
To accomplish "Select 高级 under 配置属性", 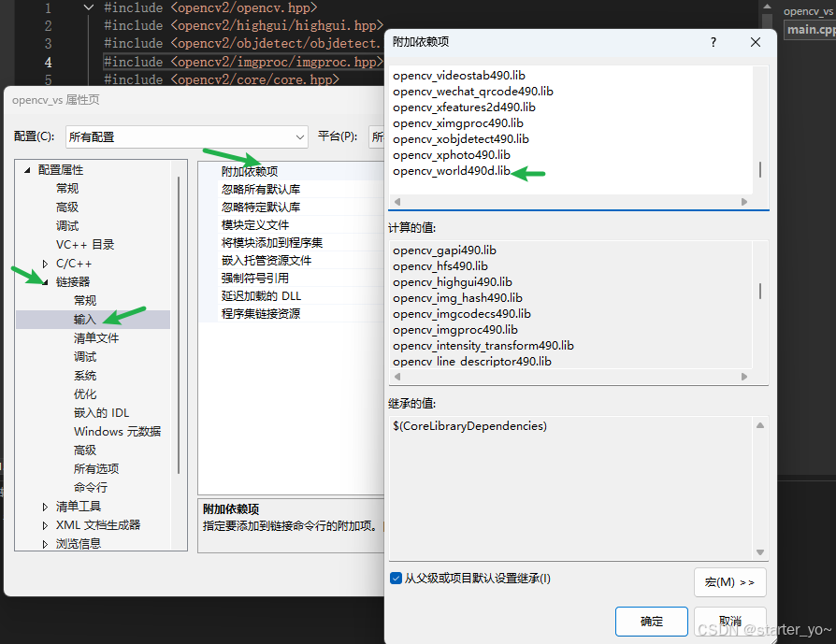I will coord(67,207).
